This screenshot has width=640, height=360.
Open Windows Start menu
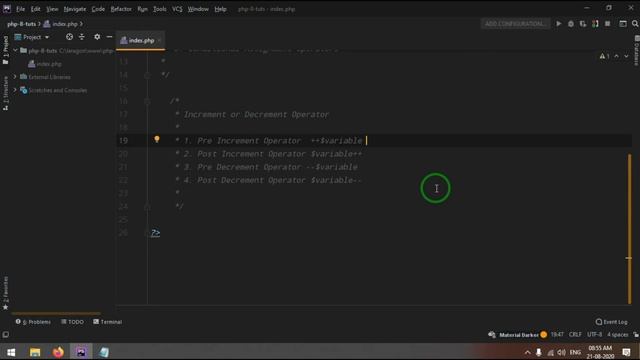tap(11, 352)
